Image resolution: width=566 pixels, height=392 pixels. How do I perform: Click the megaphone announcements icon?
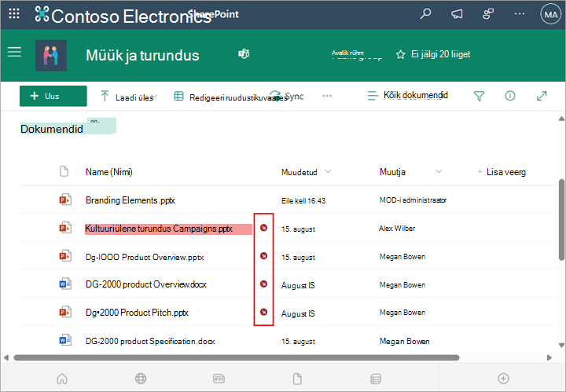tap(457, 14)
